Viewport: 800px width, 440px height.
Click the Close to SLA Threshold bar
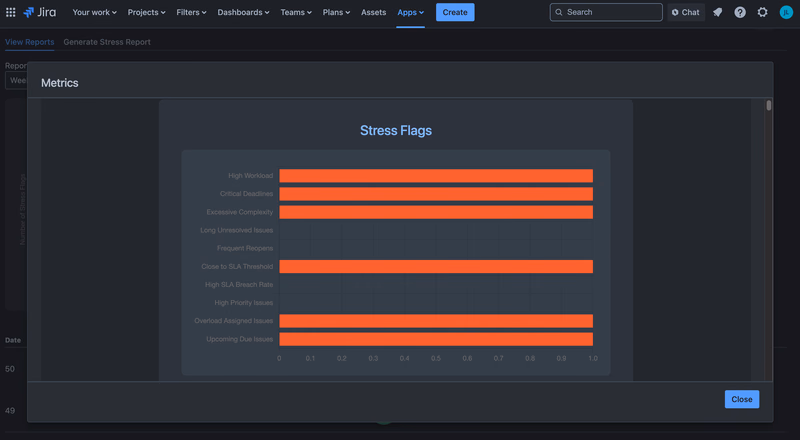point(436,266)
